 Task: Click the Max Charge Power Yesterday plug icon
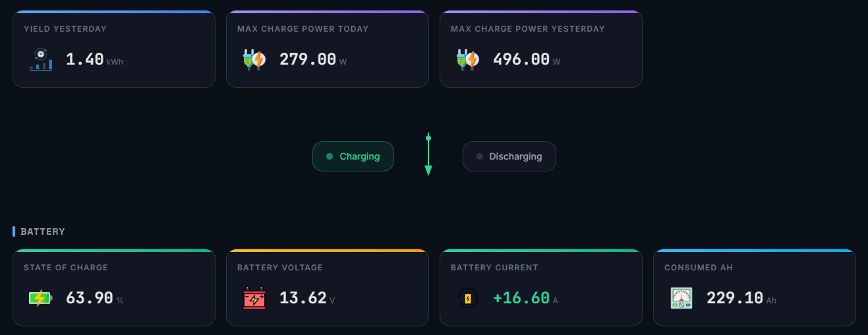coord(468,59)
